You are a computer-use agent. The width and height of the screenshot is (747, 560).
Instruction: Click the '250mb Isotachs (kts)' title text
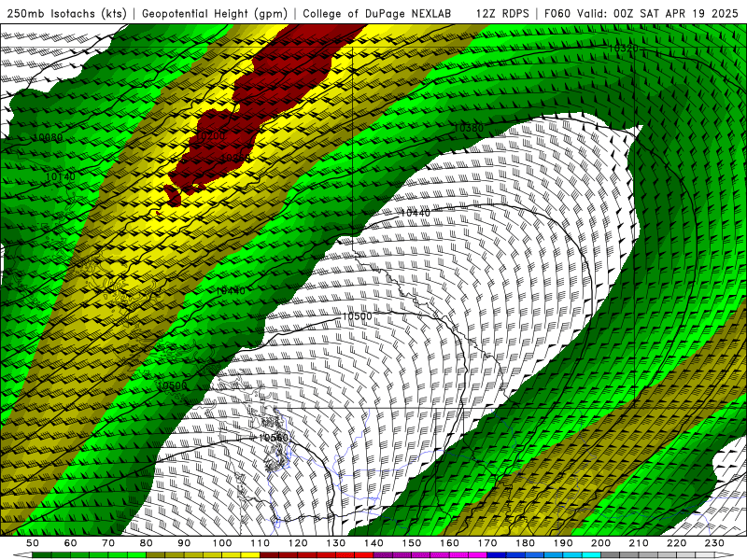point(67,13)
